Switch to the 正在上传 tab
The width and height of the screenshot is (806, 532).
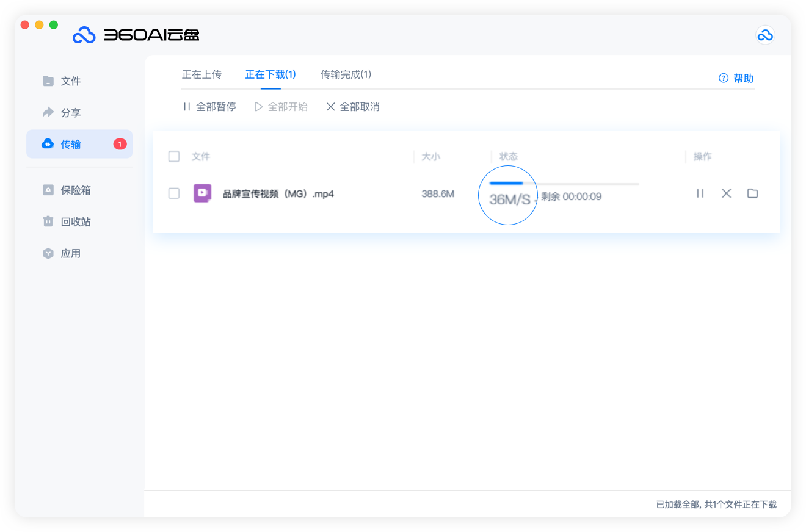pos(201,74)
